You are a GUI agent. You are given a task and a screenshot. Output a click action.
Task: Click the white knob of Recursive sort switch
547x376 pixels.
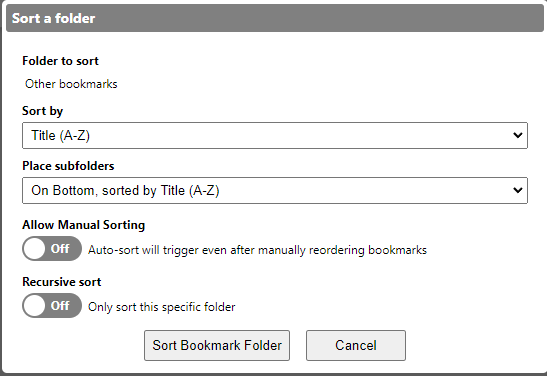35,306
